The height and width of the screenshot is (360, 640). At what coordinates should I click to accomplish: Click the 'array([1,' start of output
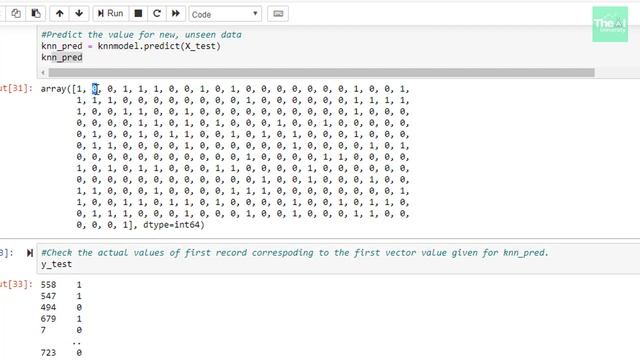pos(64,89)
